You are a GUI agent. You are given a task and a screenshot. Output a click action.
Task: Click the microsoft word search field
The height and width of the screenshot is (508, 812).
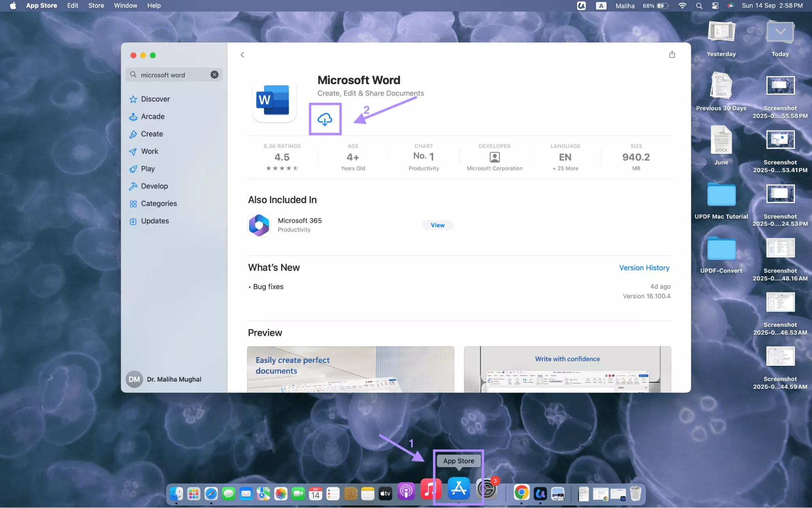click(x=174, y=75)
